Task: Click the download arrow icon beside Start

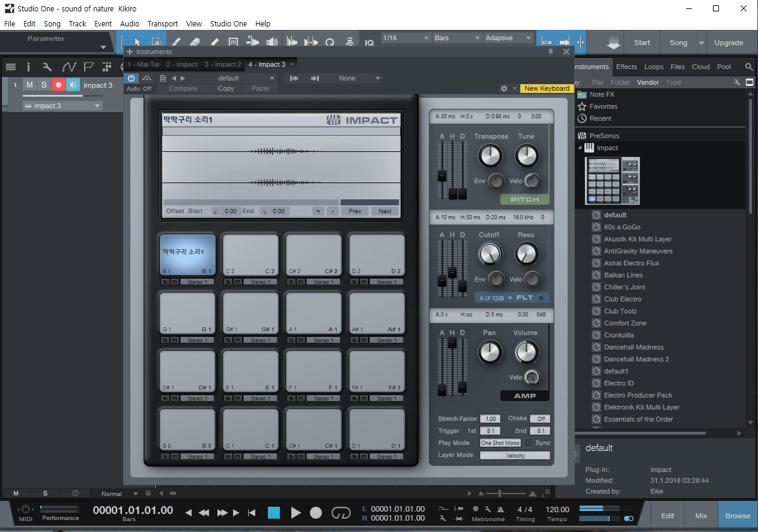Action: 613,43
